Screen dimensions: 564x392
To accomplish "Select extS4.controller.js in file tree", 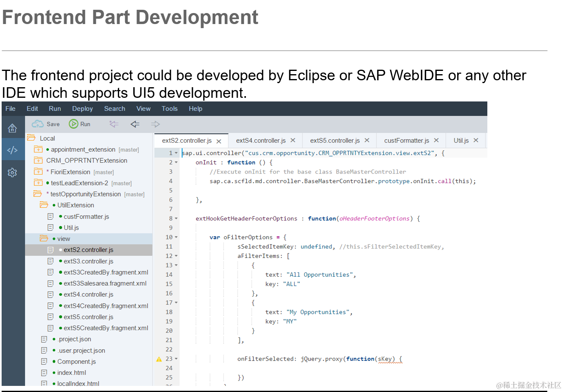I will coord(89,294).
